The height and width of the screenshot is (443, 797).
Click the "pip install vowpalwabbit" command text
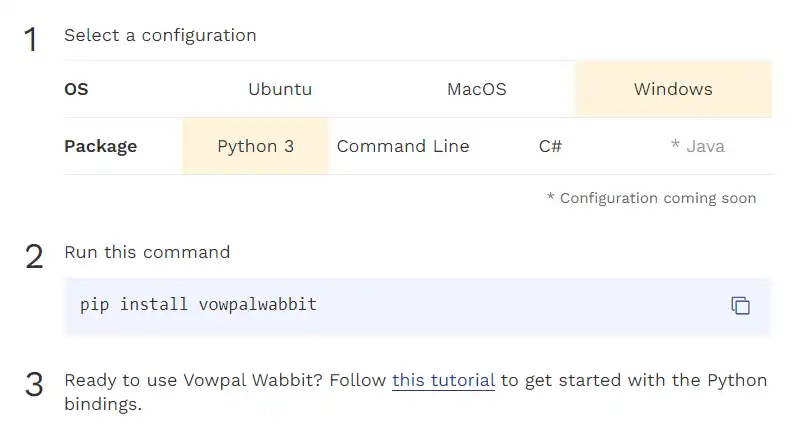(198, 304)
